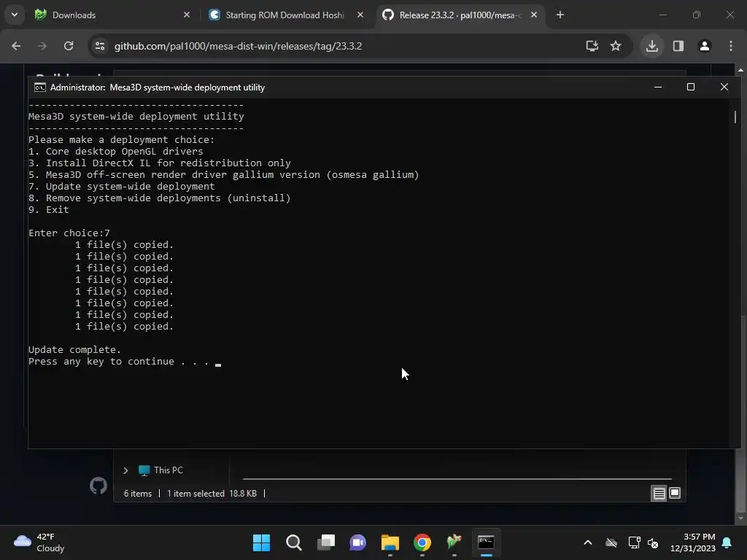Viewport: 747px width, 560px height.
Task: Open Windows taskbar Search
Action: click(x=293, y=542)
